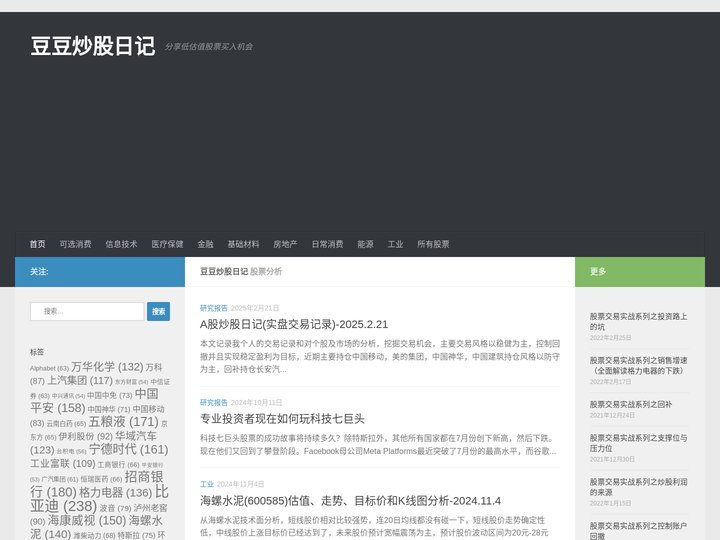This screenshot has width=720, height=540.
Task: Click the 东方财富 (54) tag
Action: click(x=131, y=382)
